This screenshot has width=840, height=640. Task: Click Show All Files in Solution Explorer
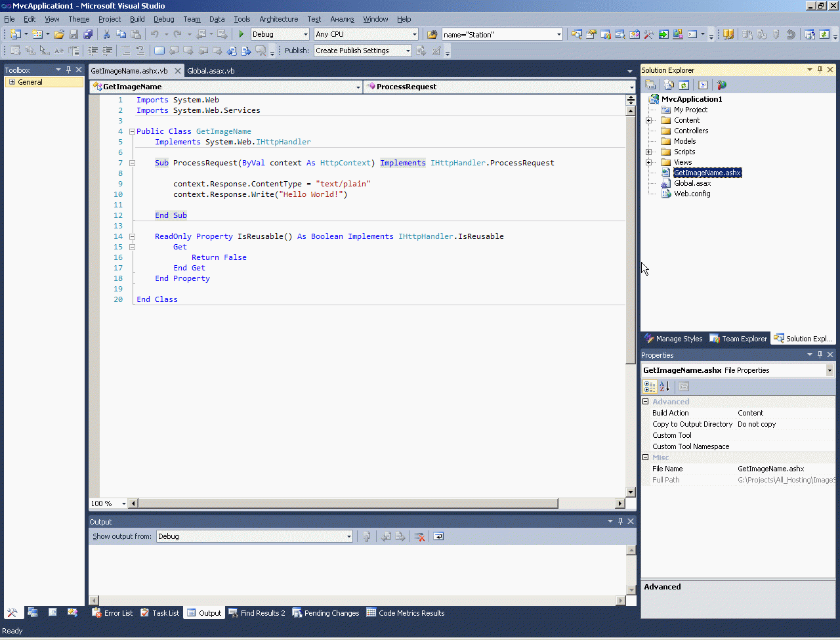[669, 85]
